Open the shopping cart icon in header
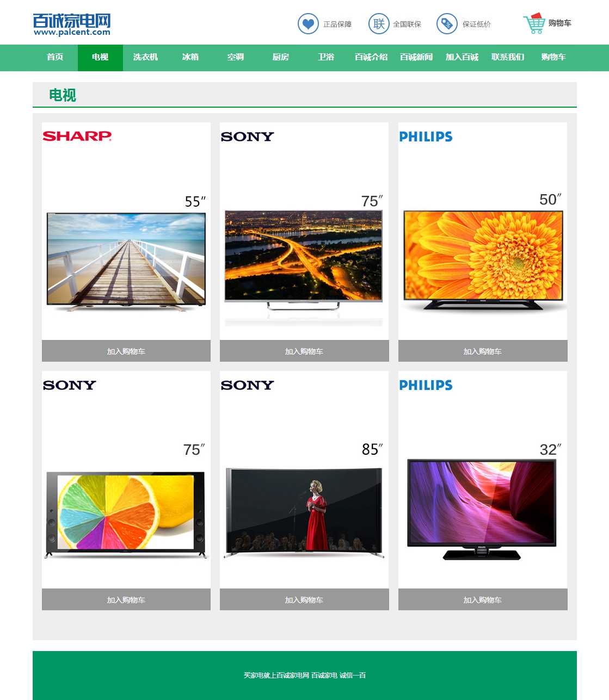The height and width of the screenshot is (700, 609). coord(534,23)
